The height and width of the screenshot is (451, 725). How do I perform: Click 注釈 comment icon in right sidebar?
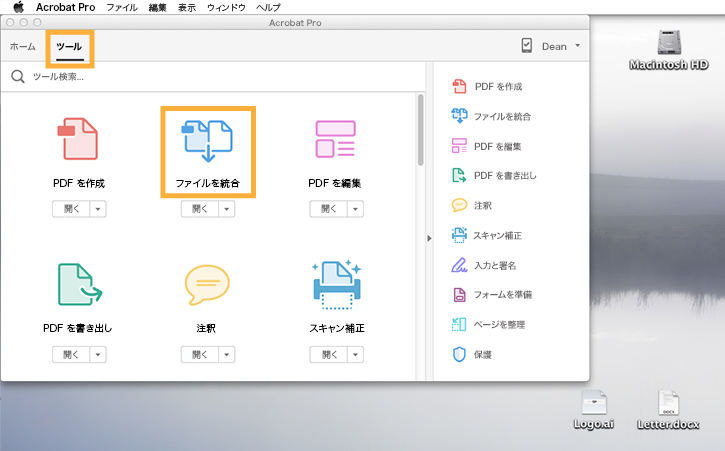click(459, 205)
